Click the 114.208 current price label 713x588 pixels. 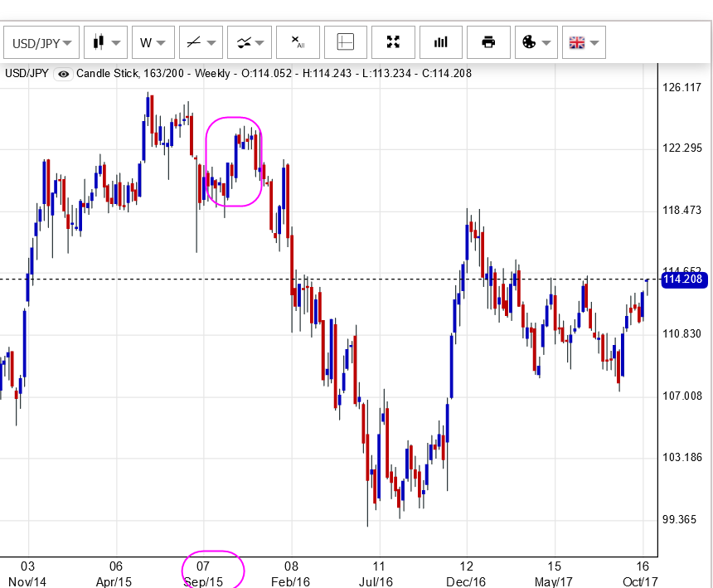click(683, 279)
